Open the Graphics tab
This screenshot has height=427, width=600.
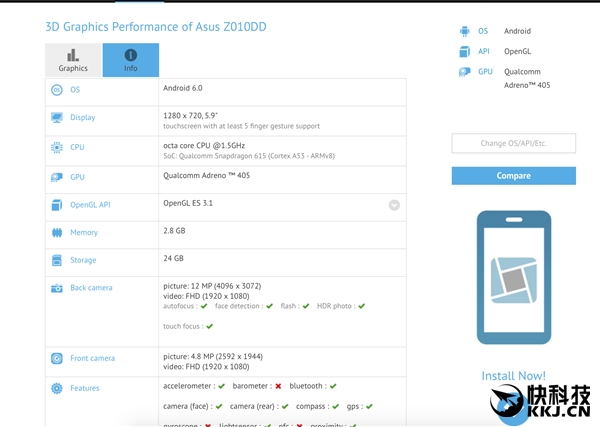[x=73, y=60]
